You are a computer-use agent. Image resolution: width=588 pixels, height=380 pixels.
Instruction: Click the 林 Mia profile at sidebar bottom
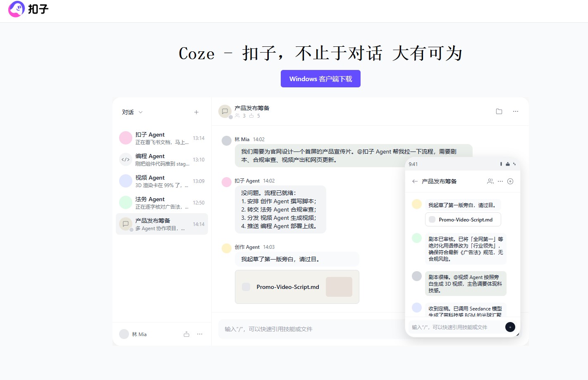[133, 334]
